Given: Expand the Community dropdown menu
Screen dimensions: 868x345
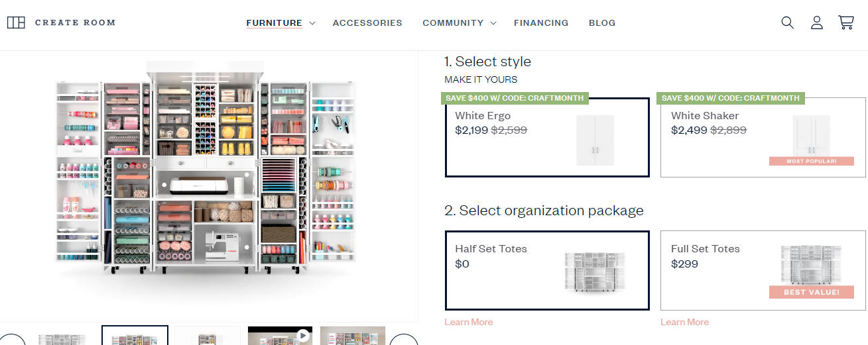Looking at the screenshot, I should (x=459, y=23).
